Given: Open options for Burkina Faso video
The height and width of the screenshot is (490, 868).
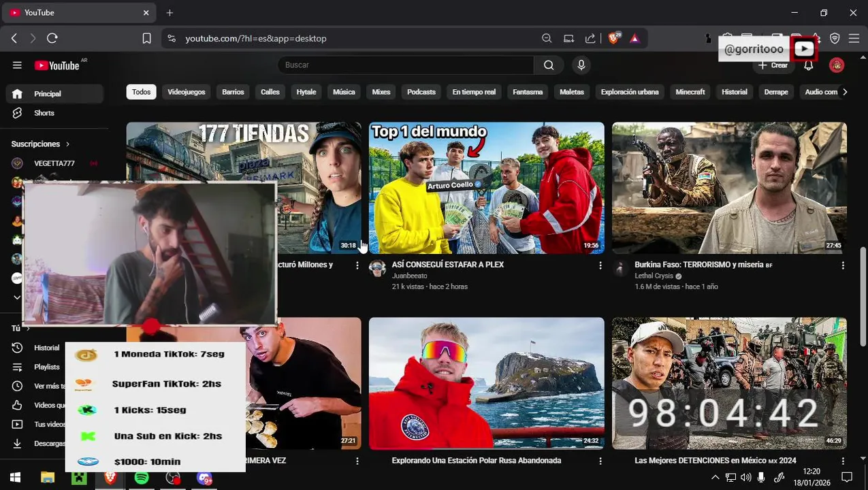Looking at the screenshot, I should [x=843, y=265].
